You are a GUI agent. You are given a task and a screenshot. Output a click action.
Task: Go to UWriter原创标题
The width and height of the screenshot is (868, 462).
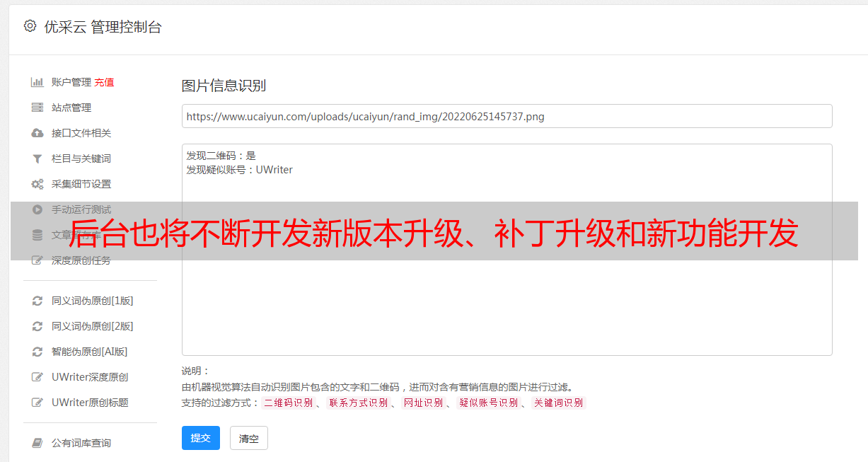[90, 403]
